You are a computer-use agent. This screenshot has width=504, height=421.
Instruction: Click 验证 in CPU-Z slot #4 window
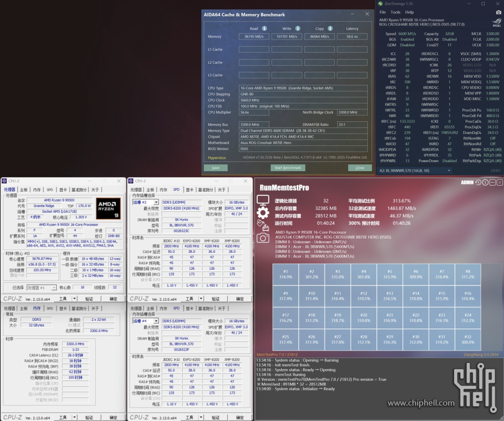[215, 417]
